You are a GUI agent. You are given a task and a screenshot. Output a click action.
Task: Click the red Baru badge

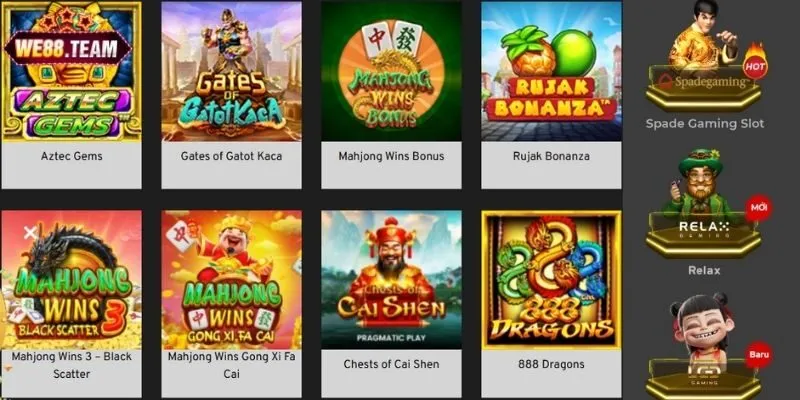pyautogui.click(x=759, y=355)
